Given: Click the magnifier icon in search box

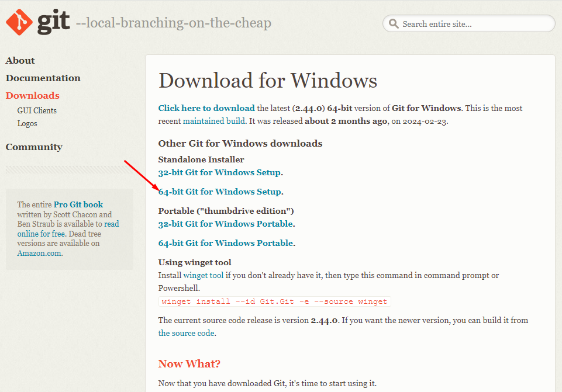Looking at the screenshot, I should [x=394, y=23].
